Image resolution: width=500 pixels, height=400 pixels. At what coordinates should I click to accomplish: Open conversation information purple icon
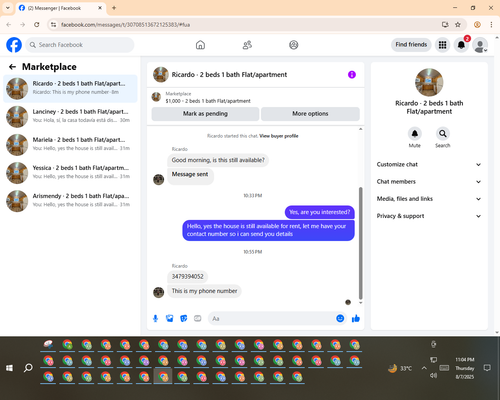[x=352, y=75]
